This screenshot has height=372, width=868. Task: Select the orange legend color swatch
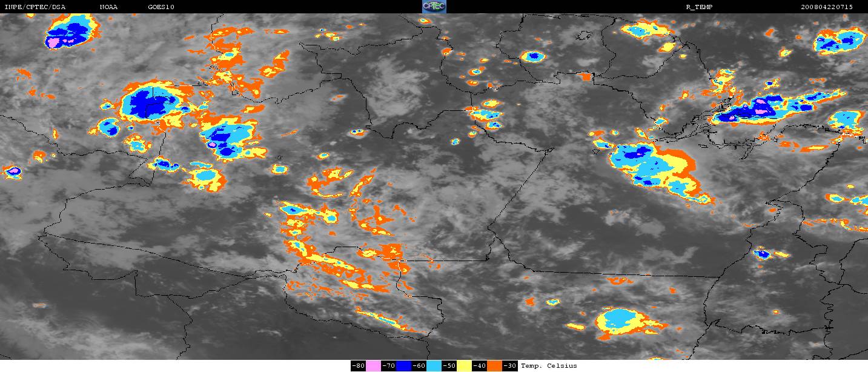[494, 366]
